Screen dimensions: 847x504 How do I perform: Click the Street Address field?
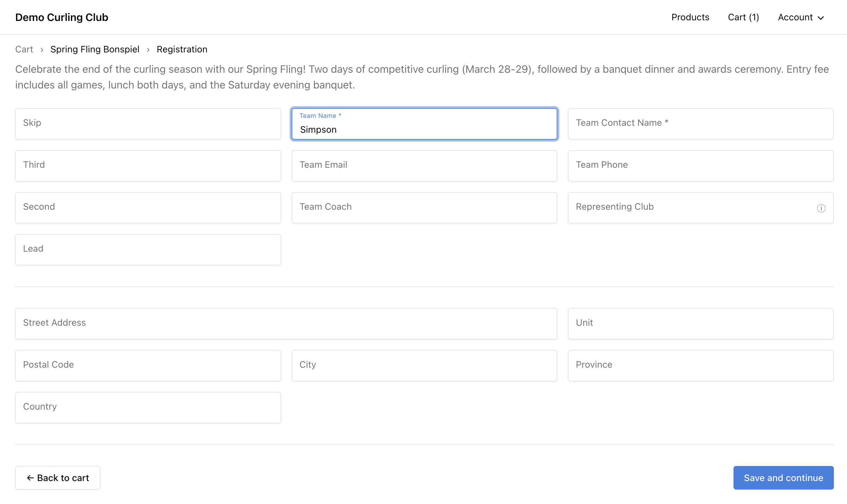pyautogui.click(x=286, y=323)
